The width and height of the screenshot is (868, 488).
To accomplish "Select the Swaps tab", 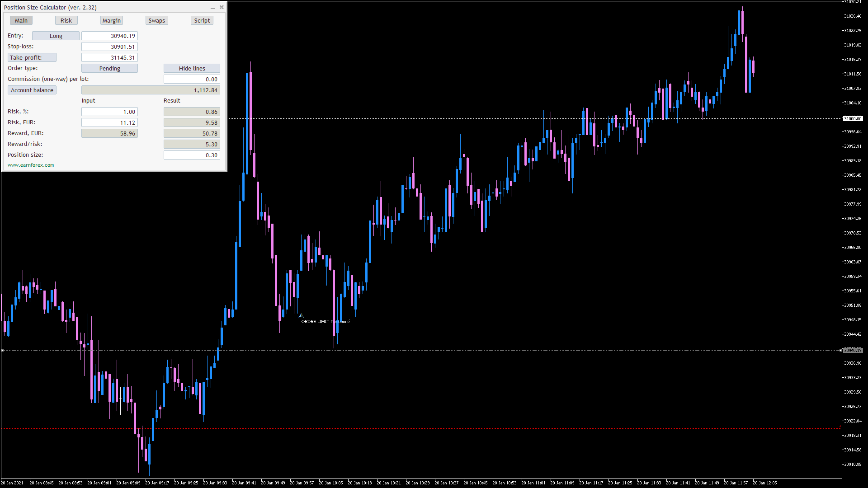I will tap(156, 20).
